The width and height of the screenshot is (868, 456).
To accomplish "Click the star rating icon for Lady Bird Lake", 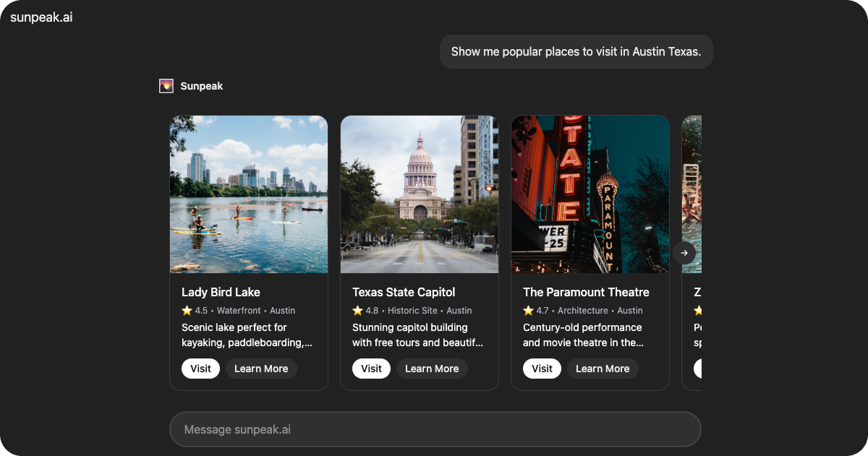I will click(187, 311).
